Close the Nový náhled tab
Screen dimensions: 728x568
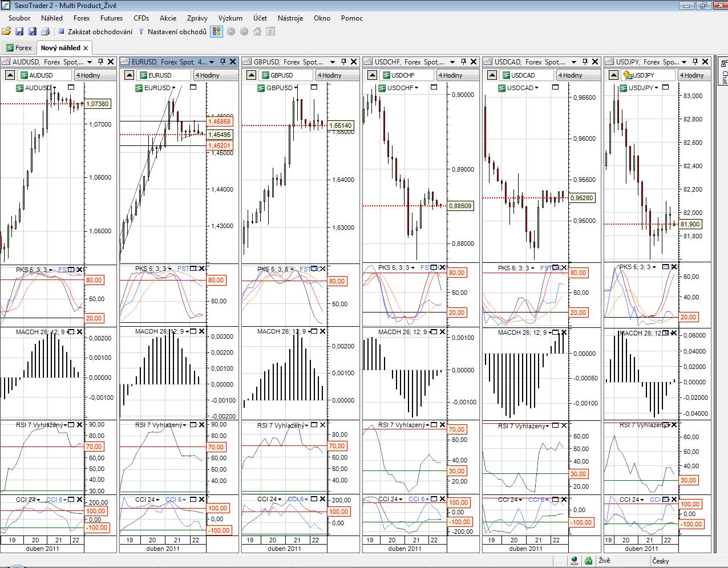[x=86, y=48]
